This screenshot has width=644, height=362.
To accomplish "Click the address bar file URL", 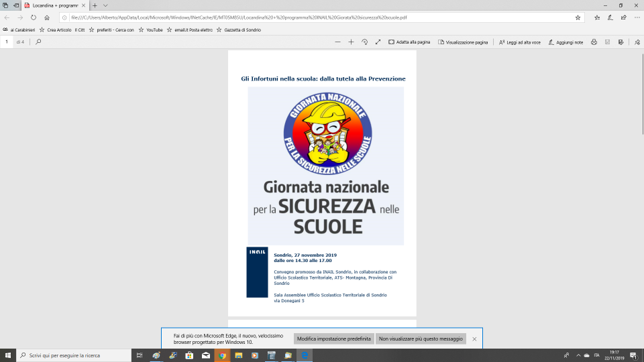I will click(239, 17).
